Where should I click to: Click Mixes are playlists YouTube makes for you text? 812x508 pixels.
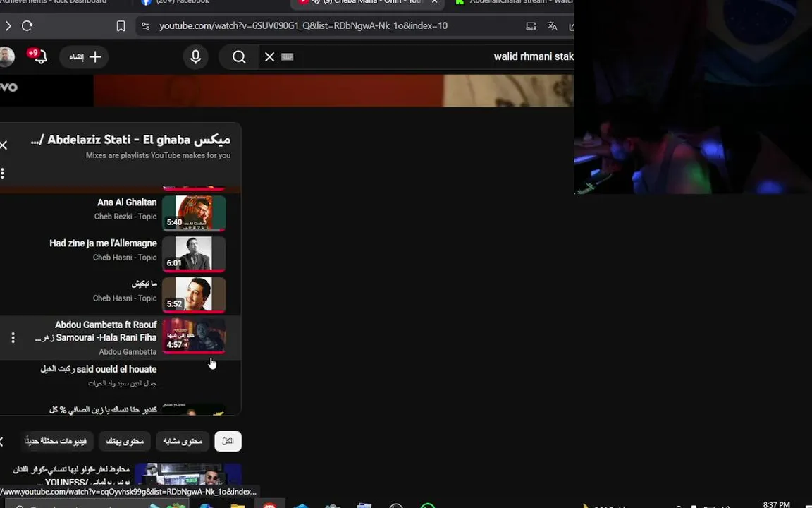[x=158, y=155]
